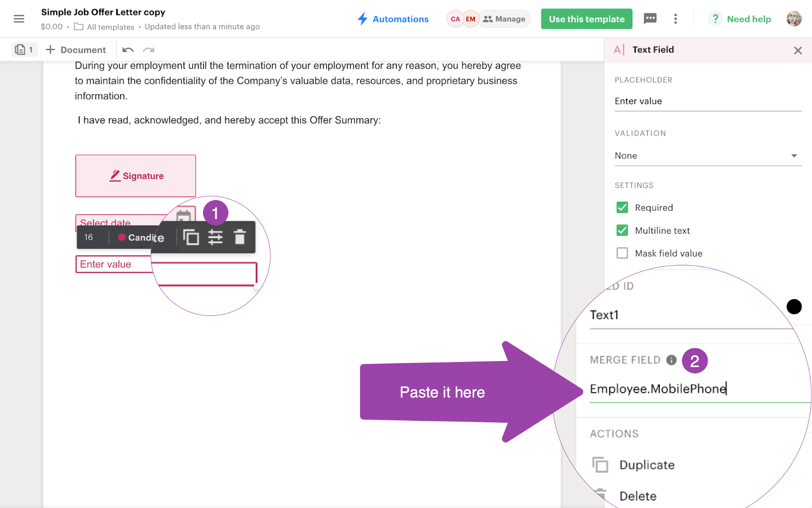Open the document pages counter icon
Screen dimensions: 812x508
click(24, 49)
